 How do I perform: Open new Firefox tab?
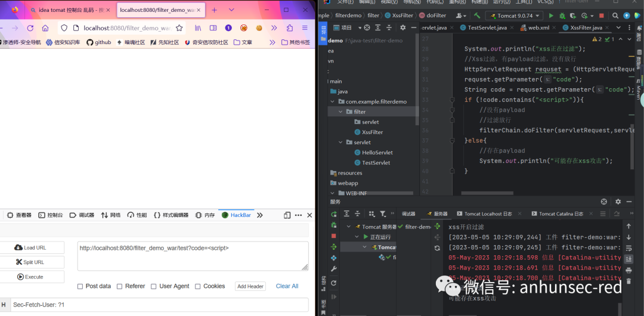[x=214, y=10]
